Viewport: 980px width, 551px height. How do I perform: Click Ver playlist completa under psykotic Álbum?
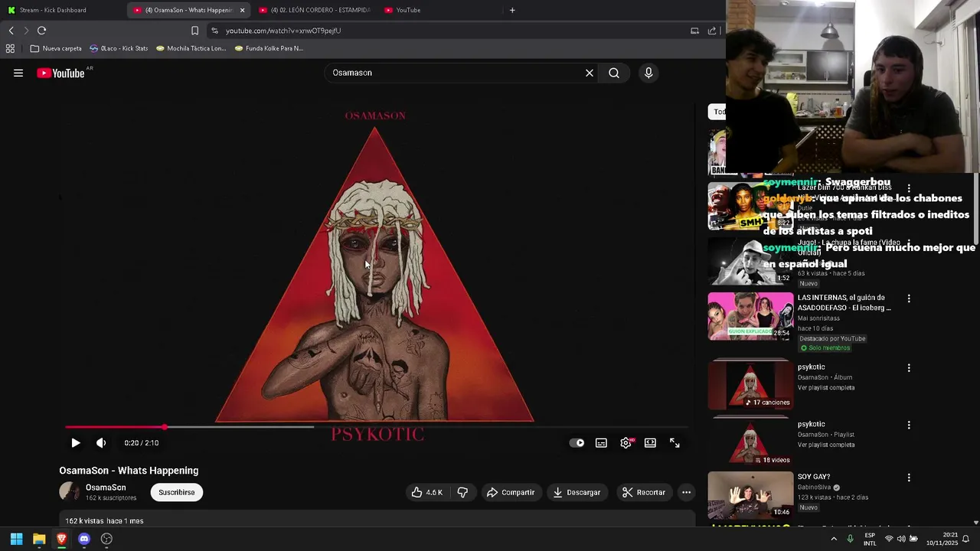(x=826, y=388)
